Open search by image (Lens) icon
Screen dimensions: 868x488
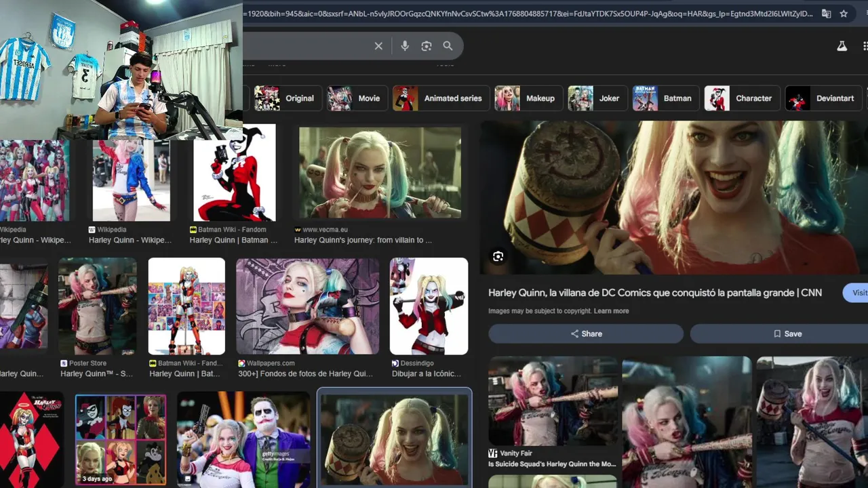click(427, 46)
